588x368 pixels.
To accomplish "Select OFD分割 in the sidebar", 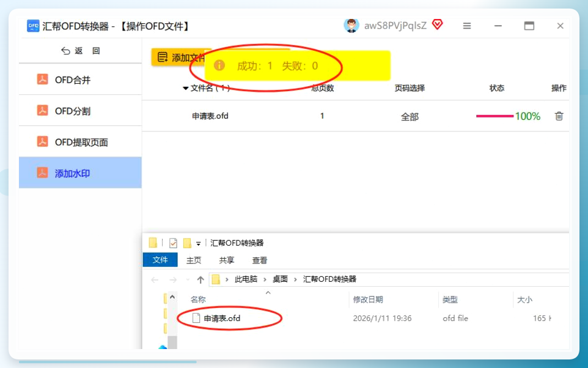I will tap(80, 111).
